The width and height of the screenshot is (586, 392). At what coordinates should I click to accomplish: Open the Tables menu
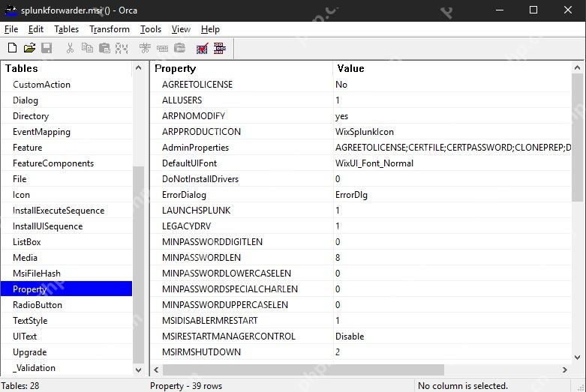click(67, 29)
